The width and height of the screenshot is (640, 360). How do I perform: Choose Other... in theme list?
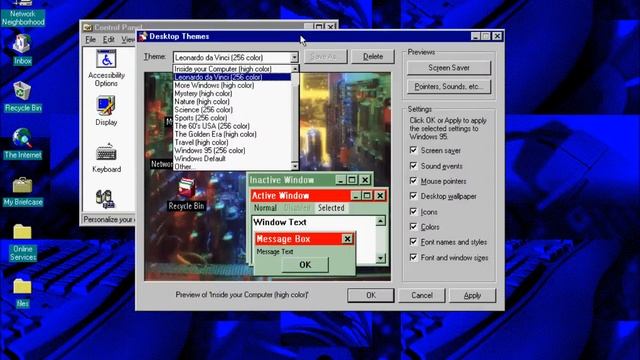point(232,167)
